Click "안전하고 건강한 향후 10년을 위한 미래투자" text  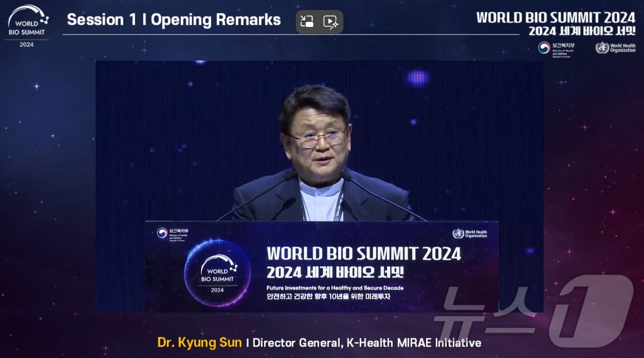point(329,296)
